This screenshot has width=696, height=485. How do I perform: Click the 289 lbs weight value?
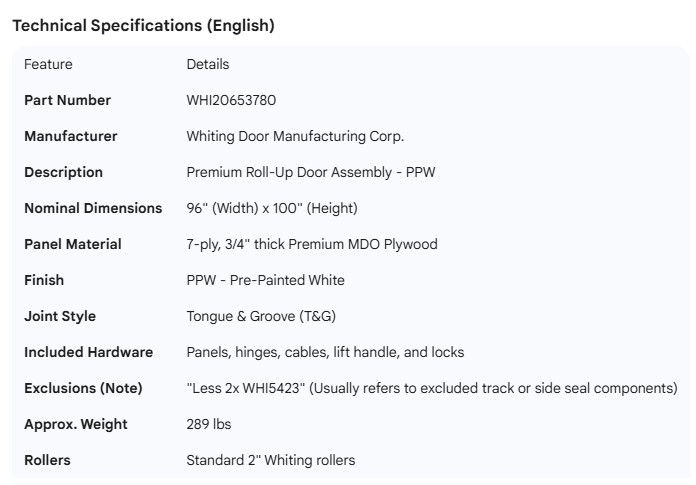pos(208,424)
